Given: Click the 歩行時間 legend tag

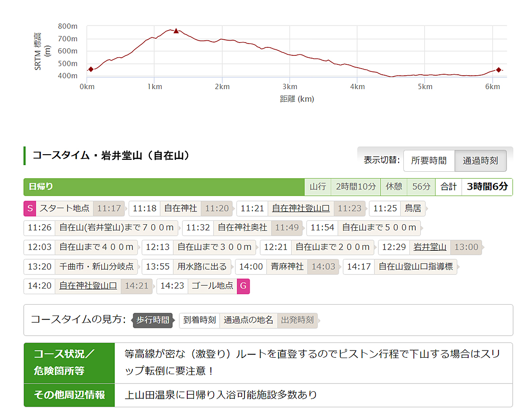Looking at the screenshot, I should coord(152,320).
